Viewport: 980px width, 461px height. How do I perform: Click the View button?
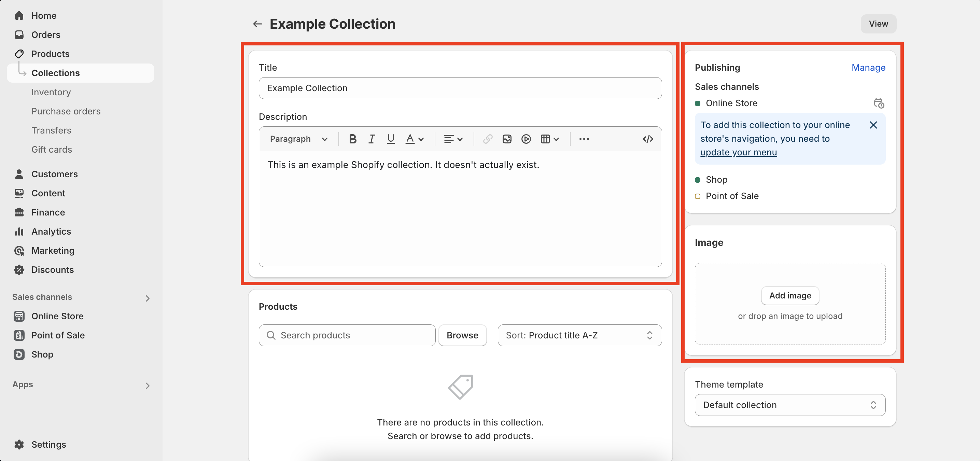point(878,24)
